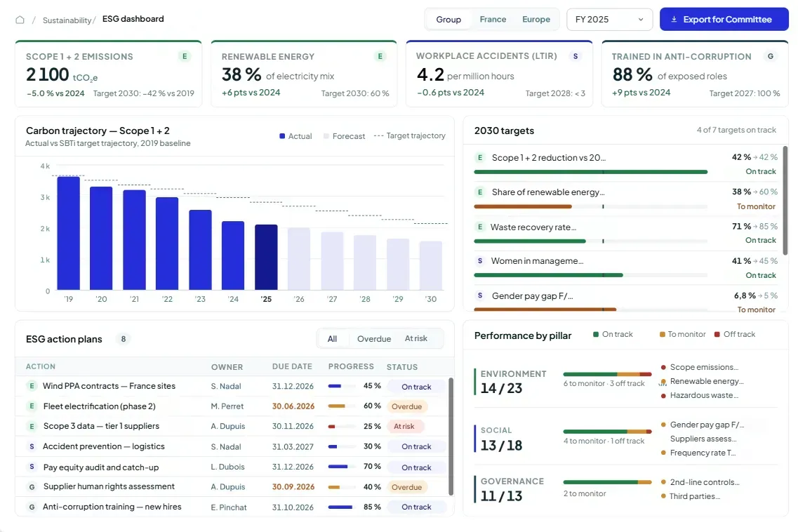
Task: Sort by ACTION column header
Action: (x=41, y=366)
